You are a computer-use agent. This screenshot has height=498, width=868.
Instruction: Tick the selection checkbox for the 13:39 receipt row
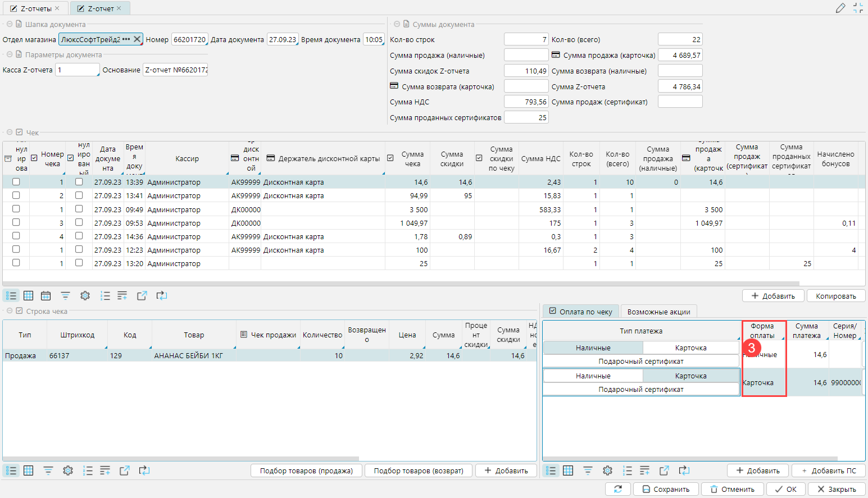click(x=16, y=182)
